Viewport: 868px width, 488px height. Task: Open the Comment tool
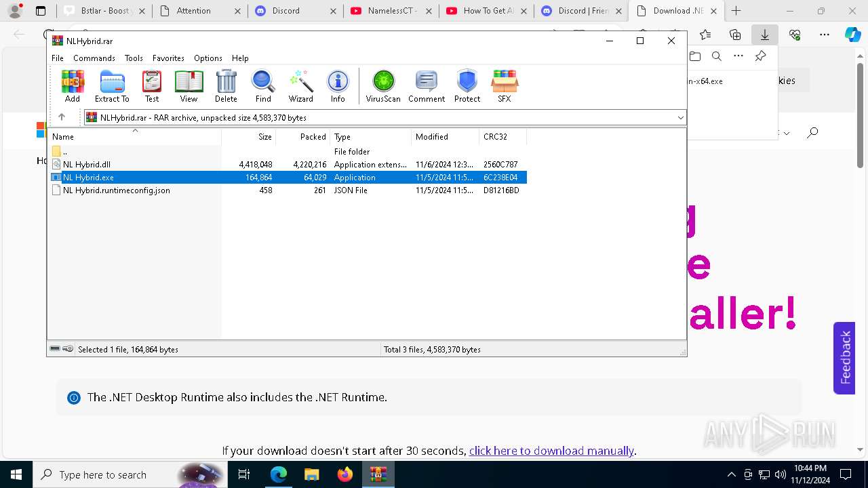coord(427,86)
